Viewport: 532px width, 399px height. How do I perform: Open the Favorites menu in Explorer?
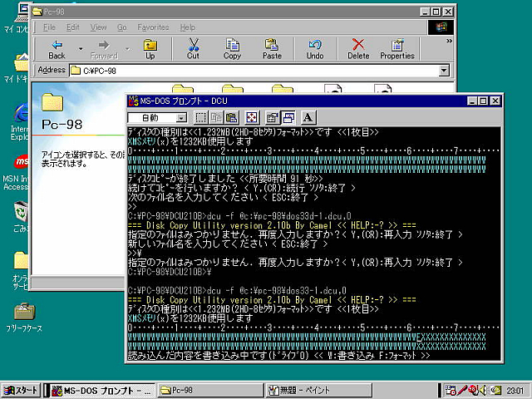pyautogui.click(x=153, y=27)
